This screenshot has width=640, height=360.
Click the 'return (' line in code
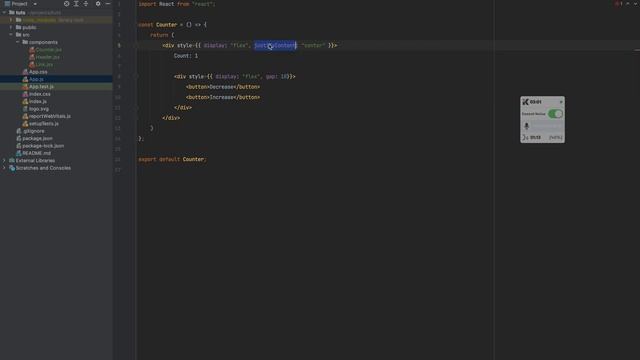(x=162, y=35)
